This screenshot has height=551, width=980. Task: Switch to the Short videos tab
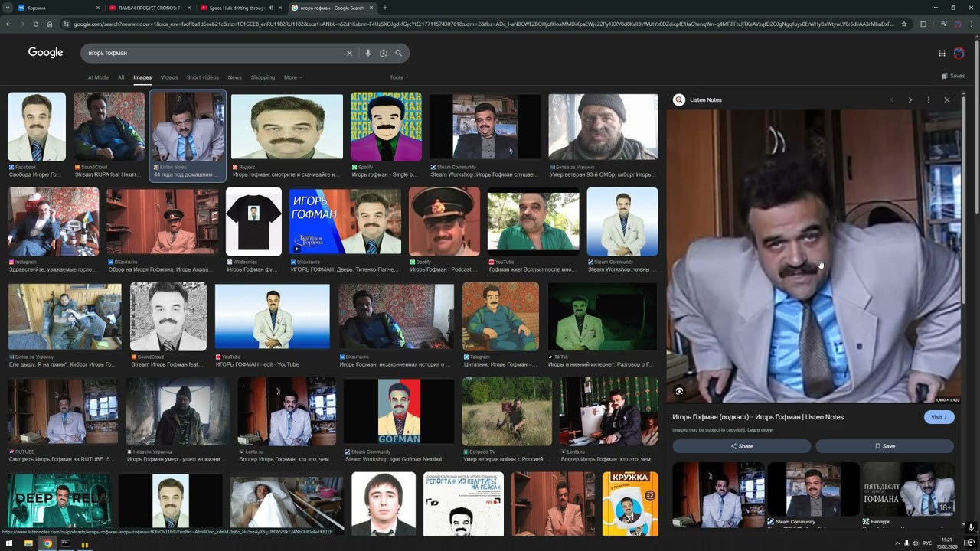(x=203, y=77)
